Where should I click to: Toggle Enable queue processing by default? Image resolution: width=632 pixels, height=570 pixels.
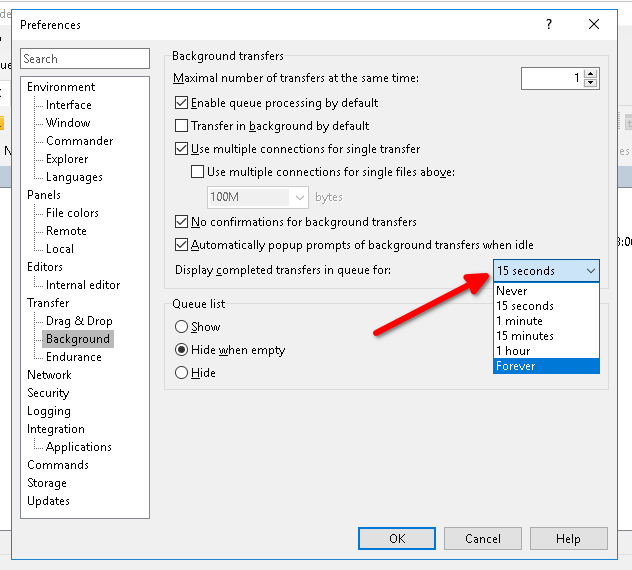click(x=182, y=103)
